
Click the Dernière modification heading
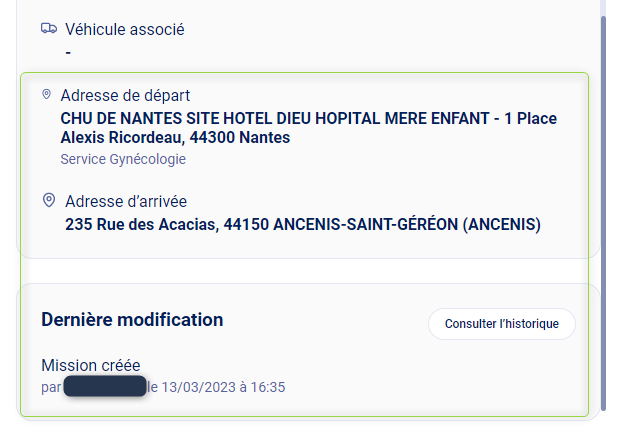pos(132,320)
